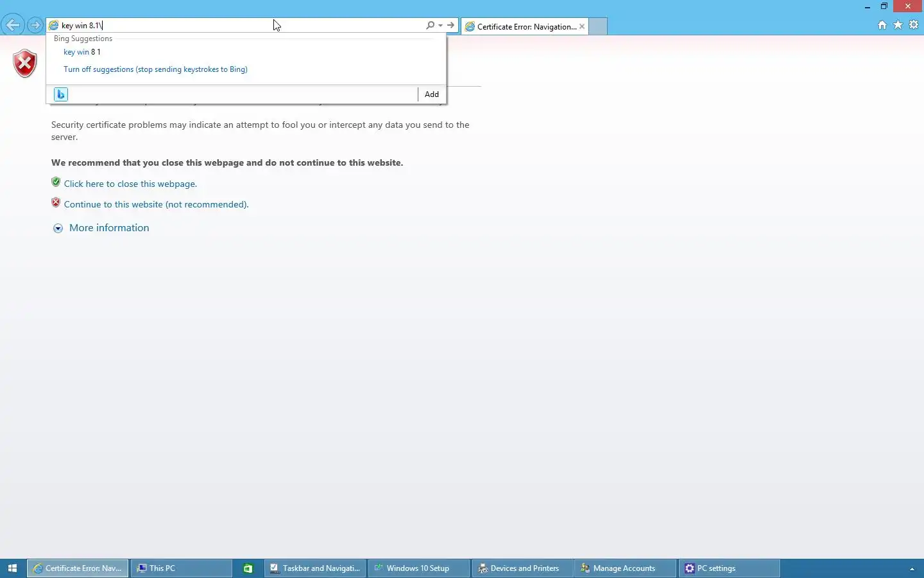Screen dimensions: 924x578
Task: Expand More information section
Action: coord(109,228)
